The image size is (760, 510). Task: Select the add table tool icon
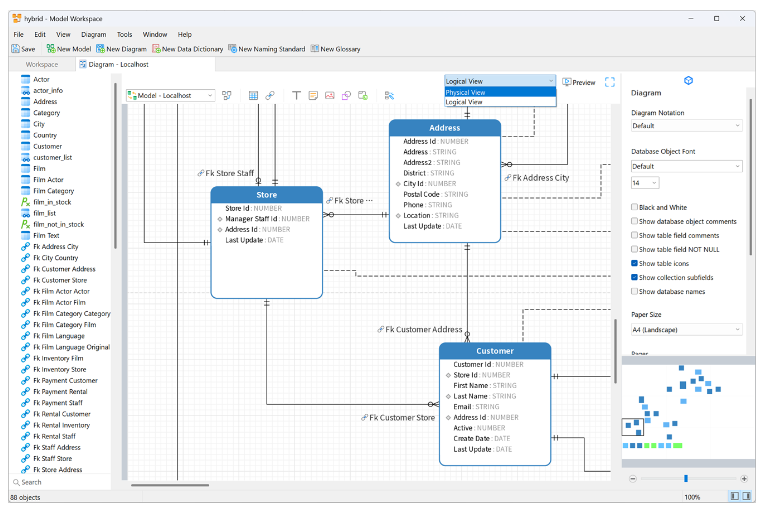[x=253, y=96]
